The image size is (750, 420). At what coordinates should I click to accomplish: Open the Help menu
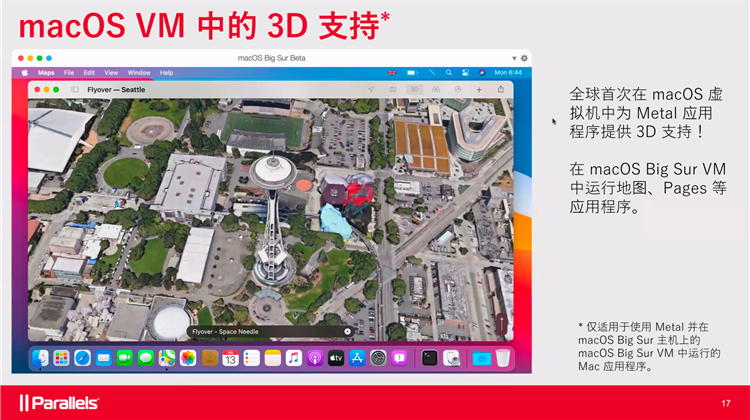click(x=166, y=73)
